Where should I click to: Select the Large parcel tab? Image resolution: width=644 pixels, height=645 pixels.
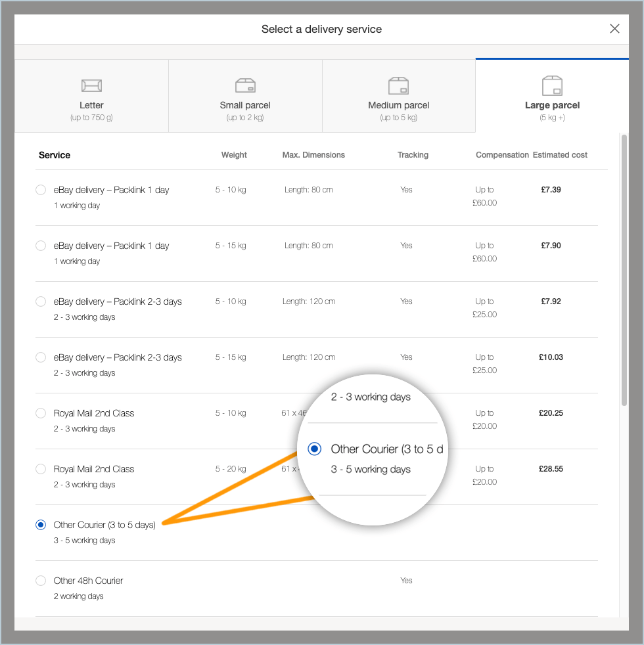552,105
